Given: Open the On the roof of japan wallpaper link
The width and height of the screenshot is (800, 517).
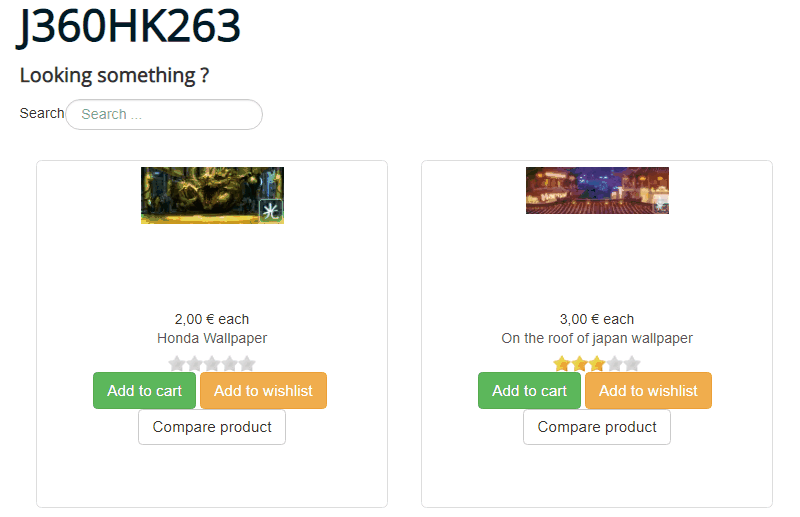Looking at the screenshot, I should coord(597,338).
